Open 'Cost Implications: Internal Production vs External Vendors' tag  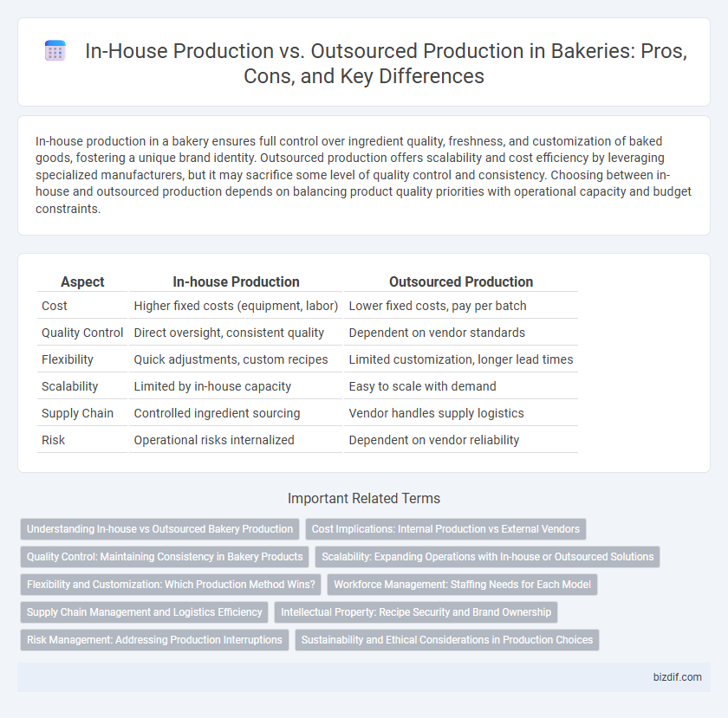pos(445,529)
